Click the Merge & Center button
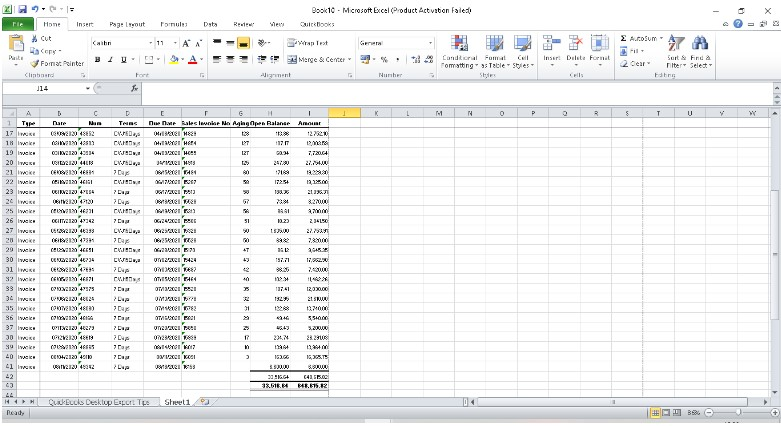Screen dimensions: 781x426 pos(317,59)
